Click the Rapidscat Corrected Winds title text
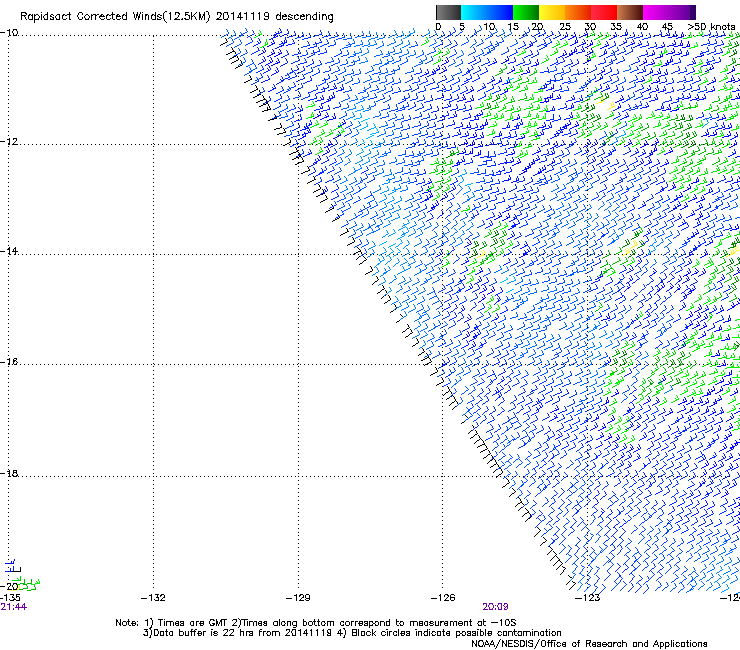Viewport: 740px width, 650px height. point(177,16)
